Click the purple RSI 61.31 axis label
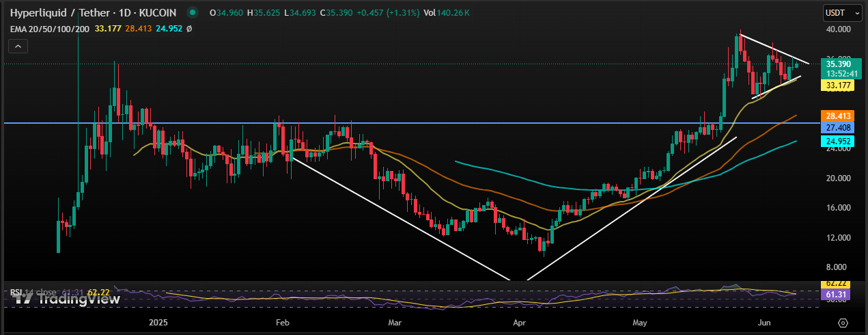This screenshot has height=335, width=868. click(837, 295)
